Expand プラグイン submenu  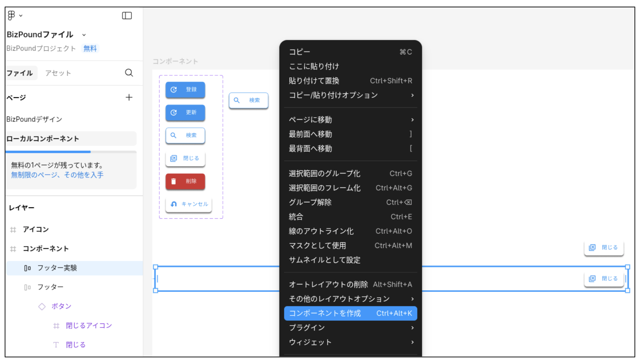351,328
